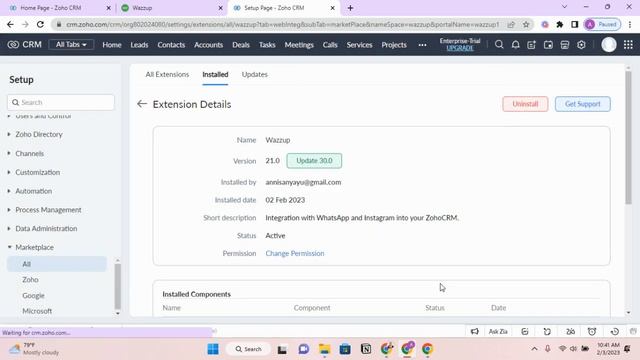Viewport: 640px width, 360px height.
Task: Open a new browser tab
Action: [x=350, y=8]
